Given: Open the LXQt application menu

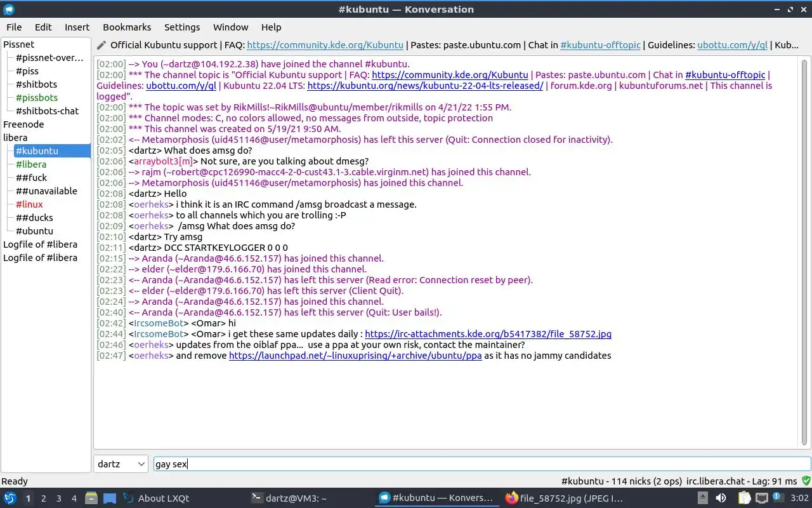Looking at the screenshot, I should pyautogui.click(x=10, y=498).
